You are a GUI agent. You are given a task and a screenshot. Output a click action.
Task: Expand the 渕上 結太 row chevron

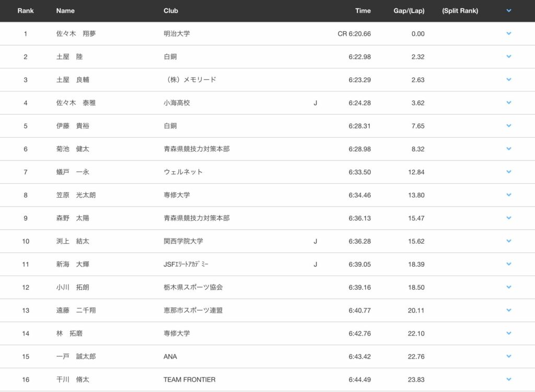[508, 241]
